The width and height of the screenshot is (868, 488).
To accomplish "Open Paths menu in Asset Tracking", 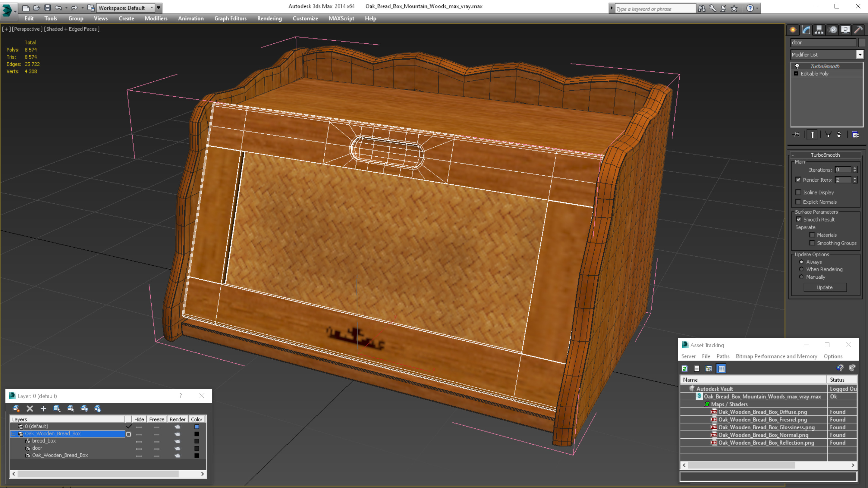I will click(723, 356).
